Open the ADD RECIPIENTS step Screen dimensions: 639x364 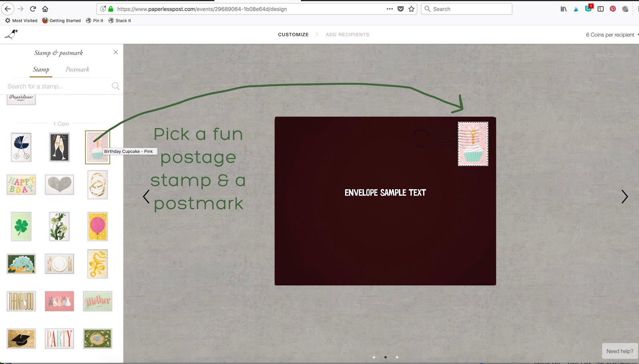click(347, 34)
